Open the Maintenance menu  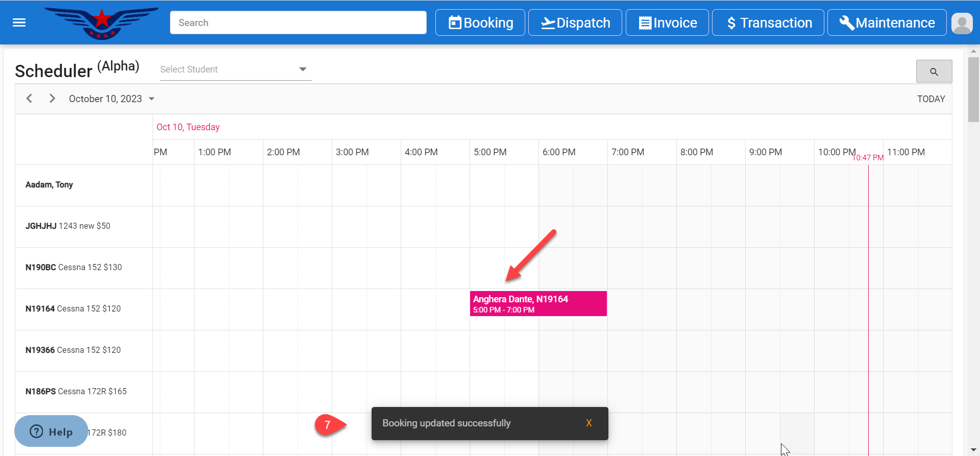[887, 23]
